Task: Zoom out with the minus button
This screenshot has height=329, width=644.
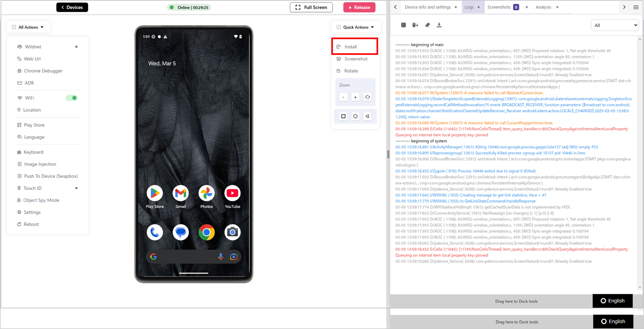Action: click(343, 97)
